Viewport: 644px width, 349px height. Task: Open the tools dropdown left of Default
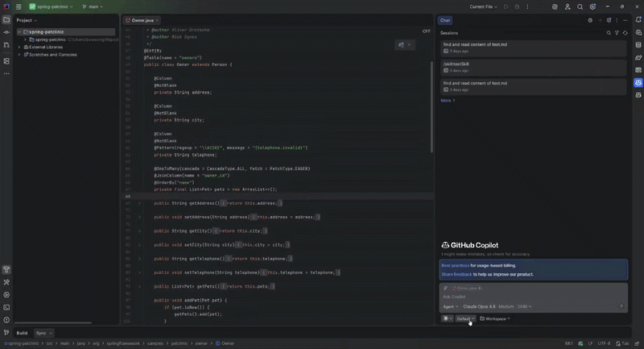coord(447,318)
